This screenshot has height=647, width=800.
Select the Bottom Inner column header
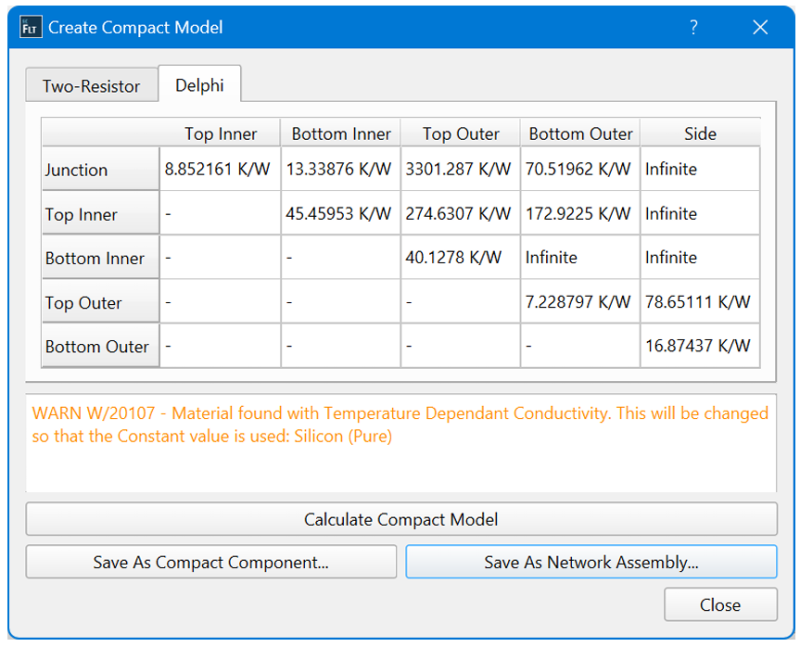(341, 134)
